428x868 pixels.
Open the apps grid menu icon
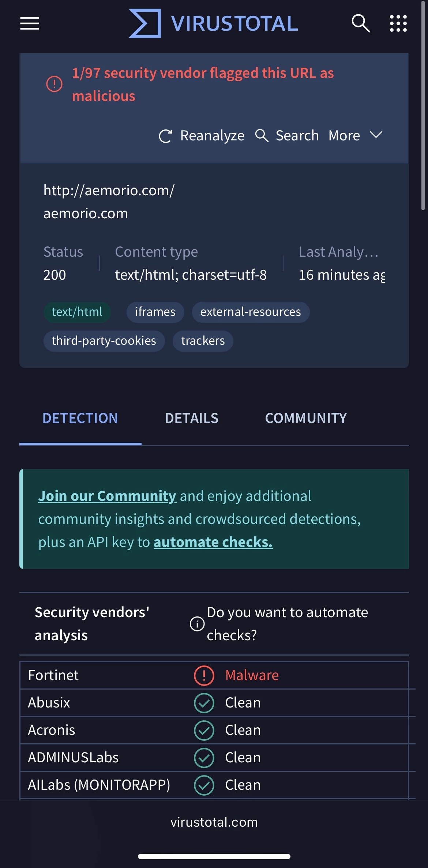[x=398, y=23]
